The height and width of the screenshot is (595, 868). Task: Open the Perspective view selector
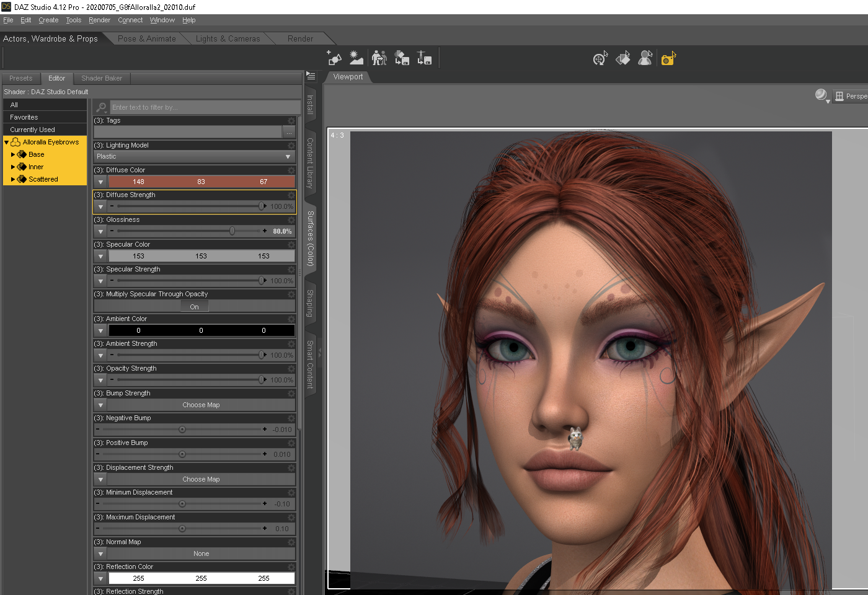(x=850, y=96)
